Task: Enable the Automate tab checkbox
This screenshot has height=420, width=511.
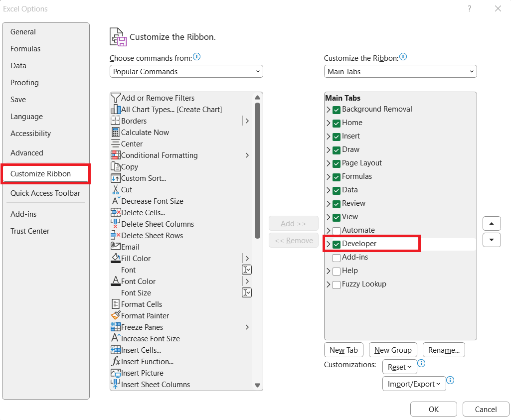Action: (337, 231)
